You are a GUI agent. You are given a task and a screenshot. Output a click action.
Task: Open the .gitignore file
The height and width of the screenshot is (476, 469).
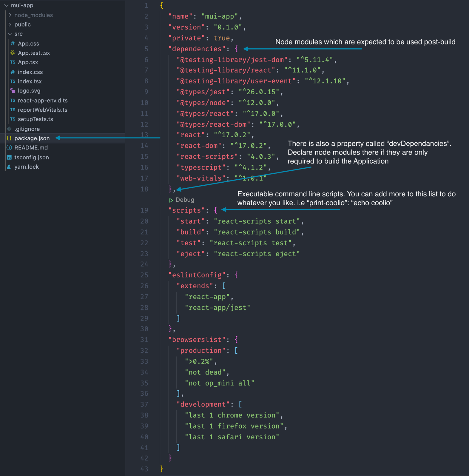pos(27,129)
